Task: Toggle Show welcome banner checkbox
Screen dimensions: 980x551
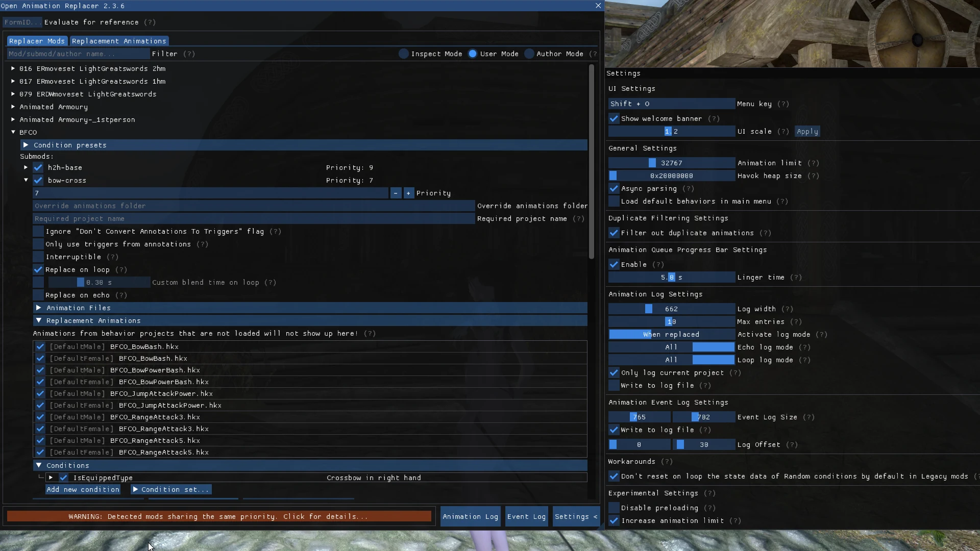Action: coord(614,119)
